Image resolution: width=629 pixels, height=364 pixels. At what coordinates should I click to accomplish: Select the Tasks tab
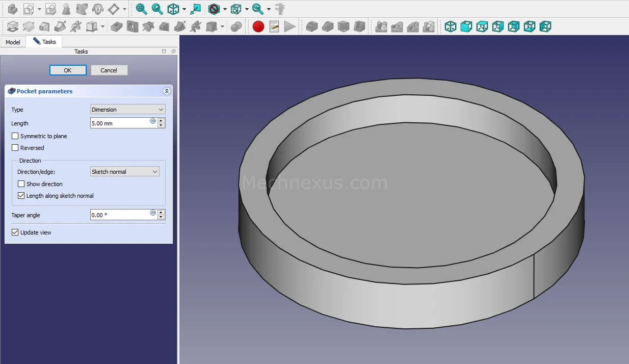[45, 42]
